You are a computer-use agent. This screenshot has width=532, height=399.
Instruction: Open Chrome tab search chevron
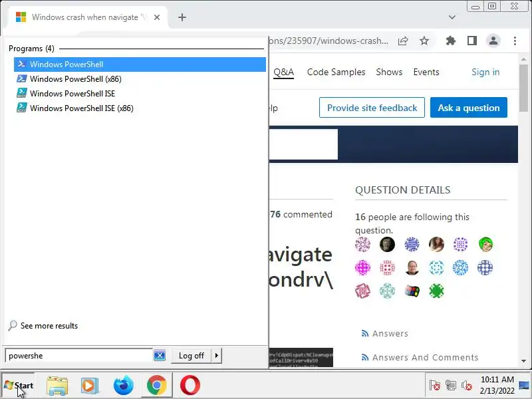(x=452, y=17)
